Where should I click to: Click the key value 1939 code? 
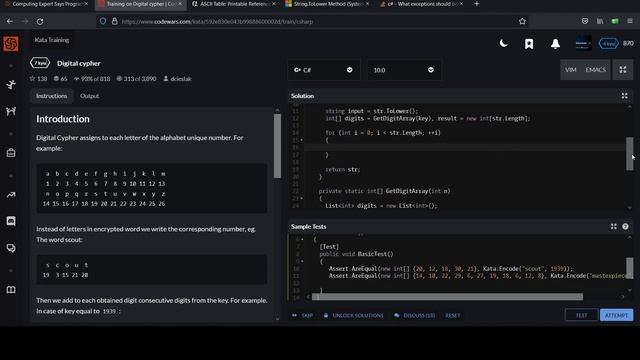[109, 311]
